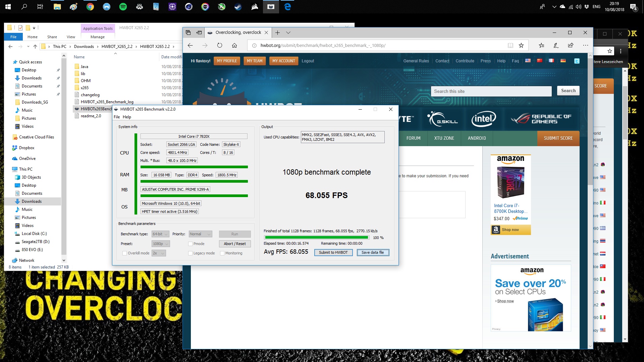
Task: Go back in Edge browser
Action: 190,45
